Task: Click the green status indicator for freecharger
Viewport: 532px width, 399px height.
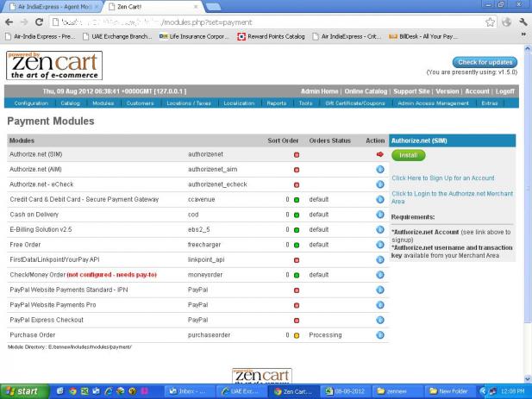Action: 297,245
